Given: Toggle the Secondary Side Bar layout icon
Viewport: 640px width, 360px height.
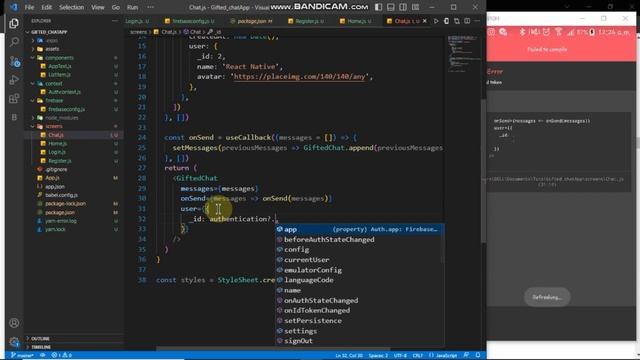Looking at the screenshot, I should click(403, 7).
